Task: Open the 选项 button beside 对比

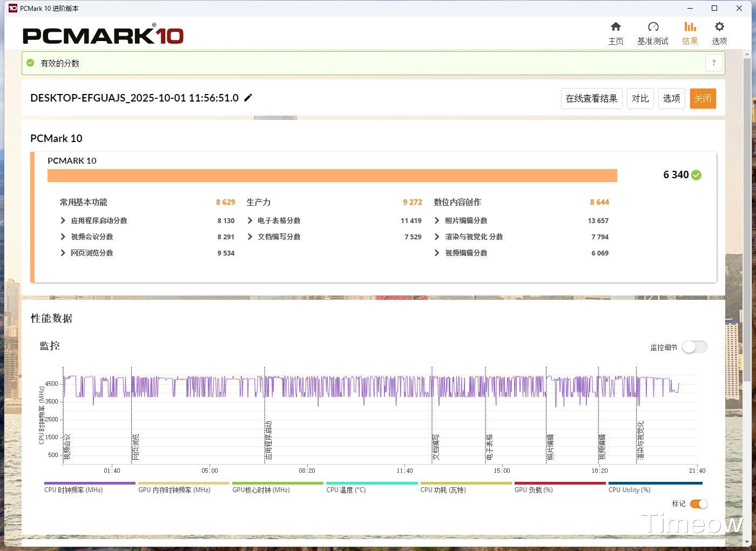Action: tap(671, 98)
